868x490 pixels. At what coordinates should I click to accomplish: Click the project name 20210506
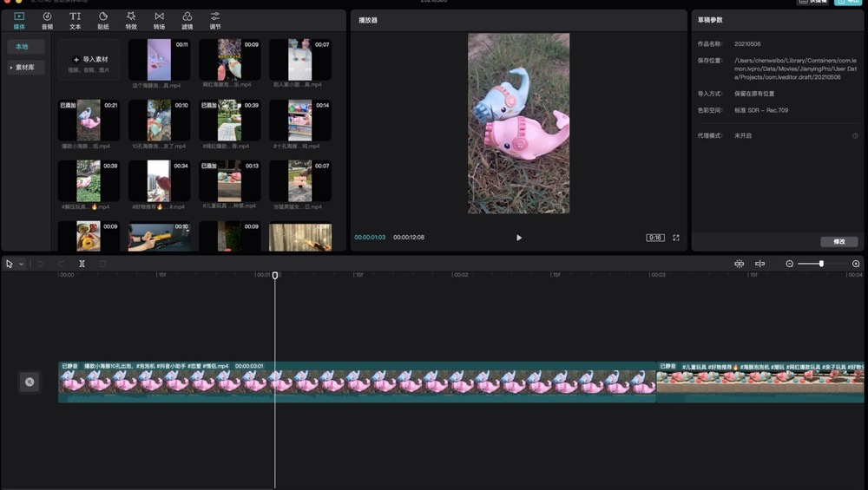coord(747,43)
